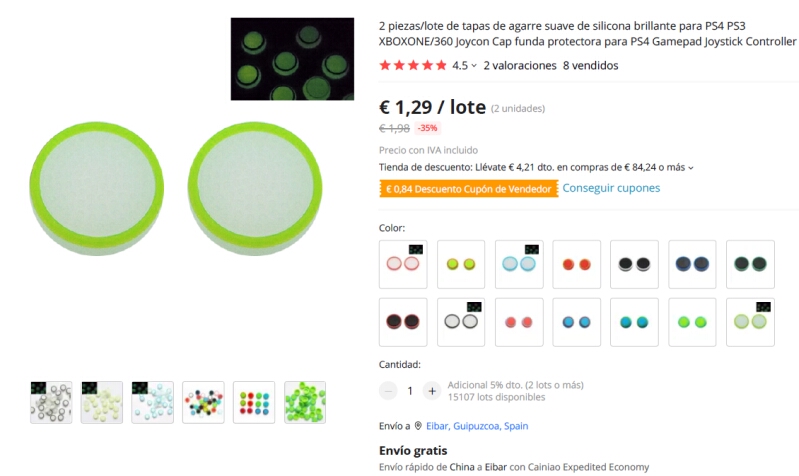Select the yellow-green caps color option

pyautogui.click(x=461, y=264)
